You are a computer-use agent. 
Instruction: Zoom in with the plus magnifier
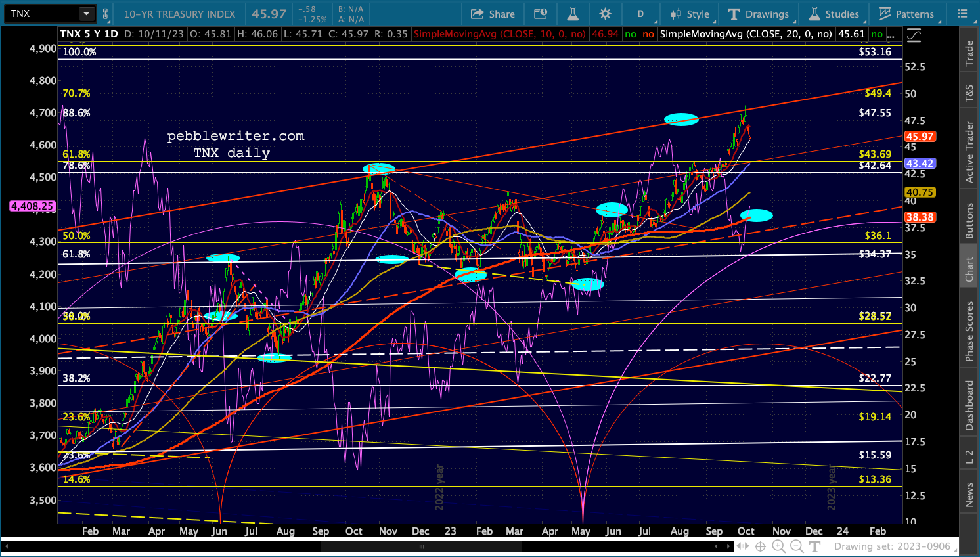(x=778, y=546)
